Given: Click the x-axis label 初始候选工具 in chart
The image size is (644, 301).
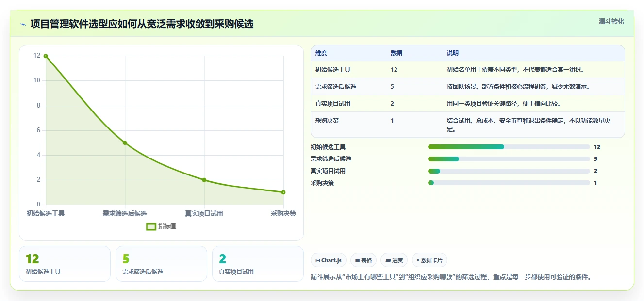Looking at the screenshot, I should [46, 213].
